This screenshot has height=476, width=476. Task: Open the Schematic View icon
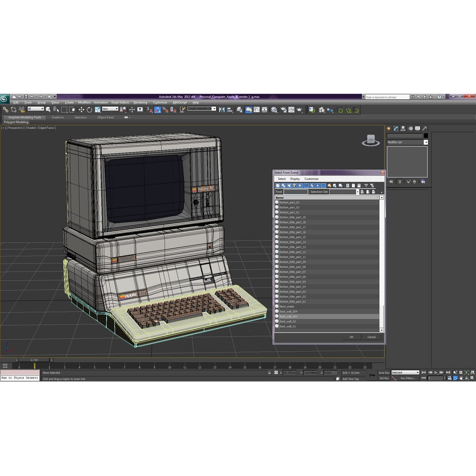[265, 110]
